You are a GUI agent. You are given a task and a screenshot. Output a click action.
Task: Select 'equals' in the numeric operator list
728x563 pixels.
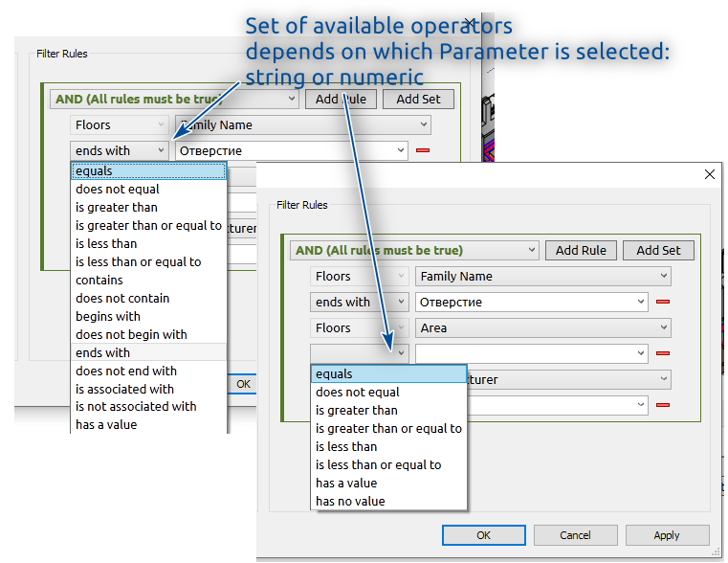(x=388, y=374)
